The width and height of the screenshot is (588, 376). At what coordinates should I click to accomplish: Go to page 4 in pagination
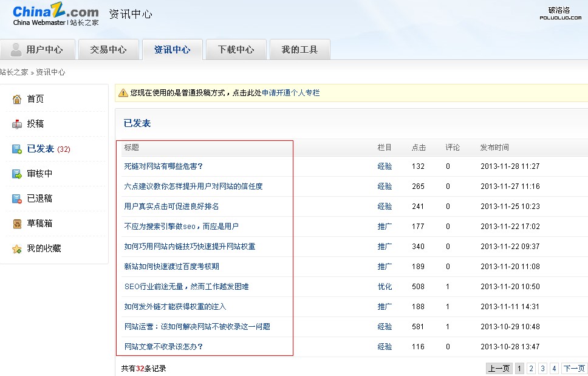pos(554,369)
